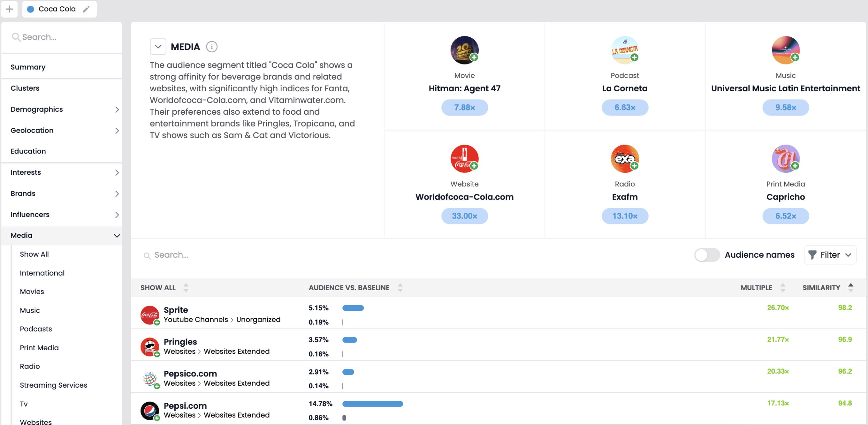868x425 pixels.
Task: Click the Exafm radio logo
Action: [625, 159]
